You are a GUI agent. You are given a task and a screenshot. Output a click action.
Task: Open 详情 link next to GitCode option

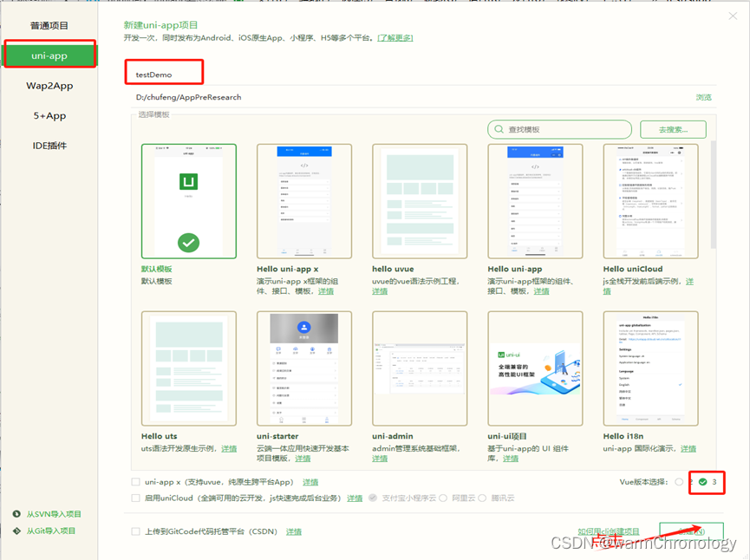coord(294,531)
